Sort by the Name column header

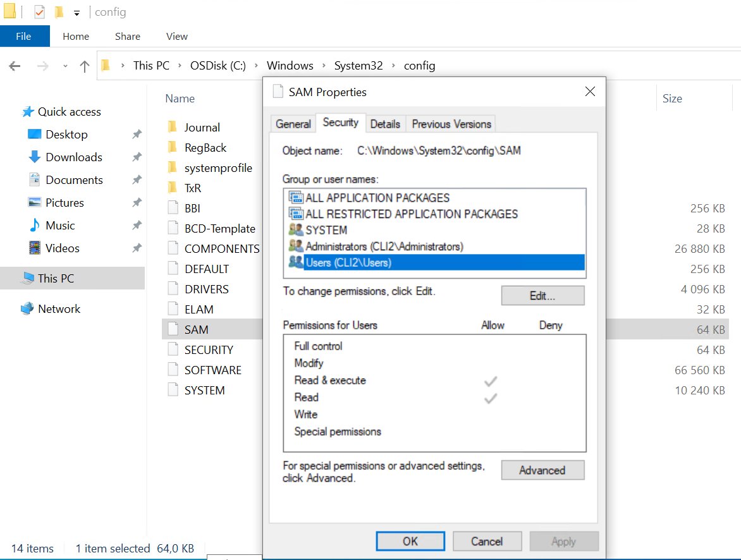180,99
